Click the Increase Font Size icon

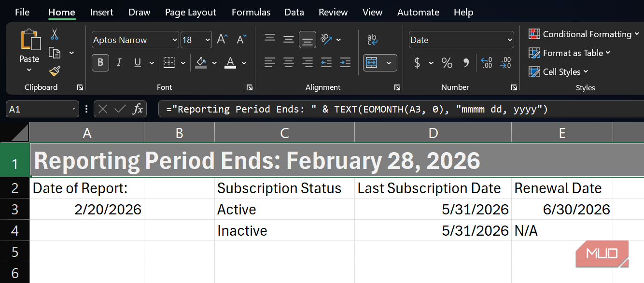tap(222, 39)
